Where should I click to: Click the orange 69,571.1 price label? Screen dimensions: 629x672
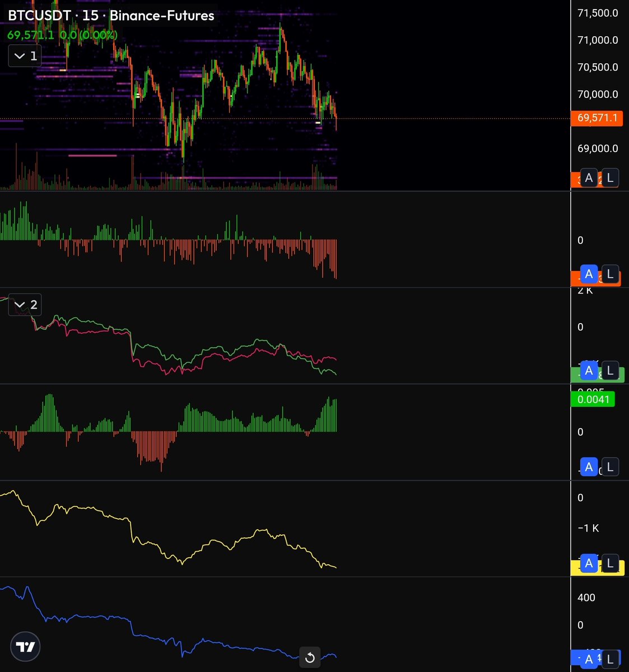point(597,118)
